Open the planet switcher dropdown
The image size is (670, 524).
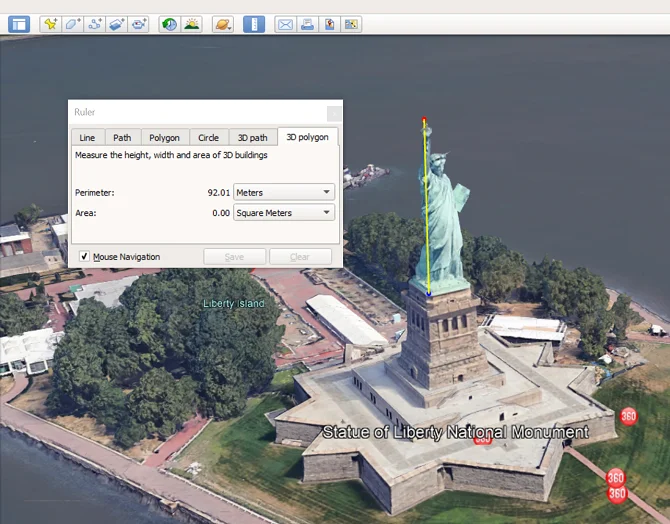pos(223,24)
